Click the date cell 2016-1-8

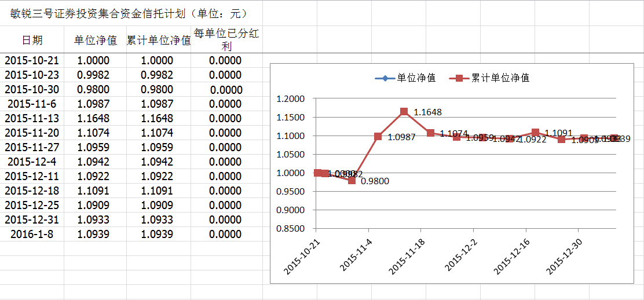click(x=32, y=235)
